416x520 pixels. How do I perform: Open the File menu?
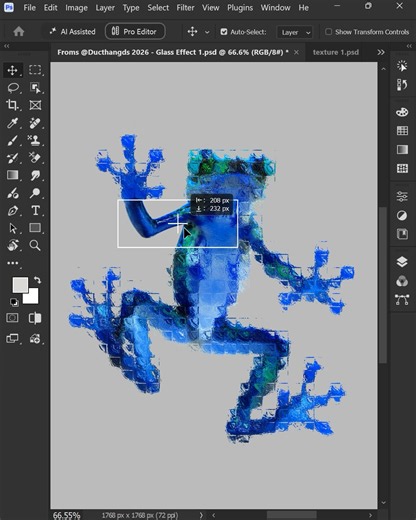[x=29, y=8]
